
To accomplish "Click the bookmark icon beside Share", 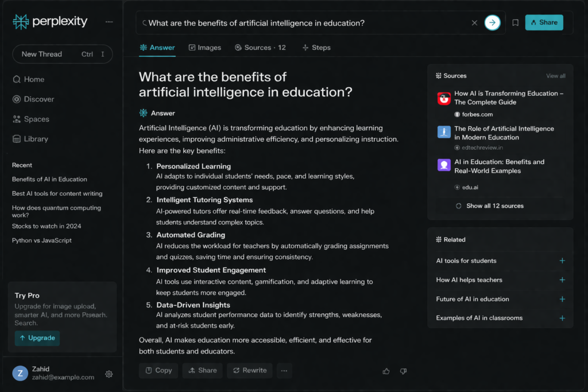I will coord(515,23).
